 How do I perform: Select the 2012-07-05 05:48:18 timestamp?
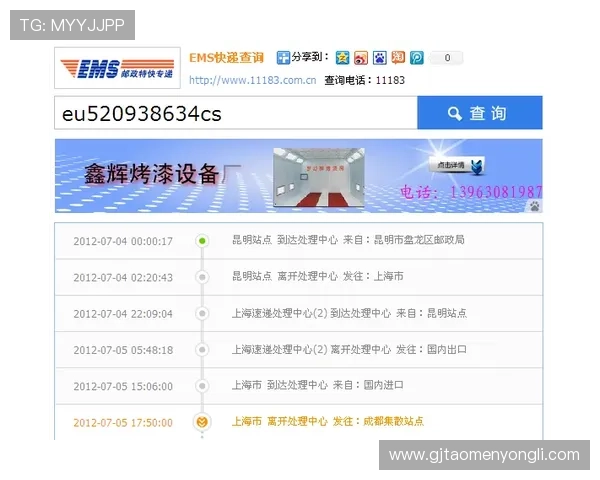[123, 350]
